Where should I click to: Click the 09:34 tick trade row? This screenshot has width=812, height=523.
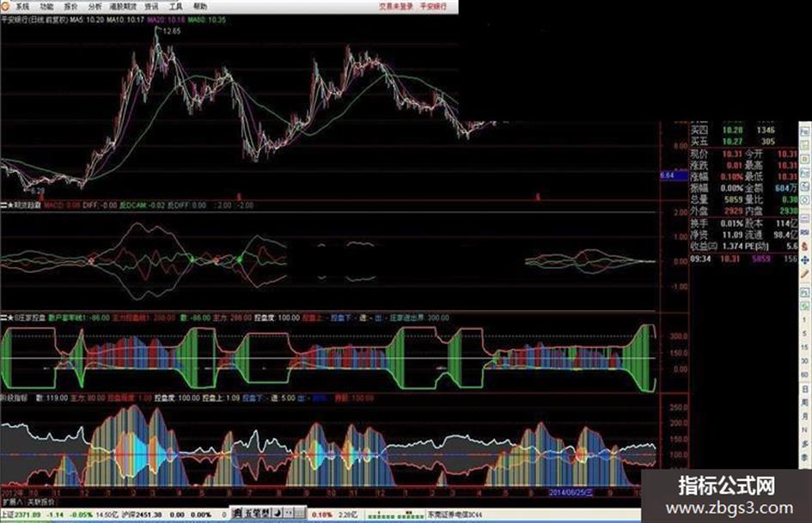(743, 258)
